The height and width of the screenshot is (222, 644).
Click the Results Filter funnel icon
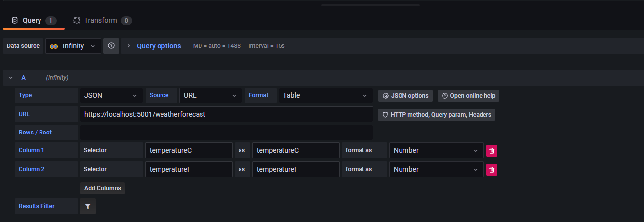tap(88, 206)
